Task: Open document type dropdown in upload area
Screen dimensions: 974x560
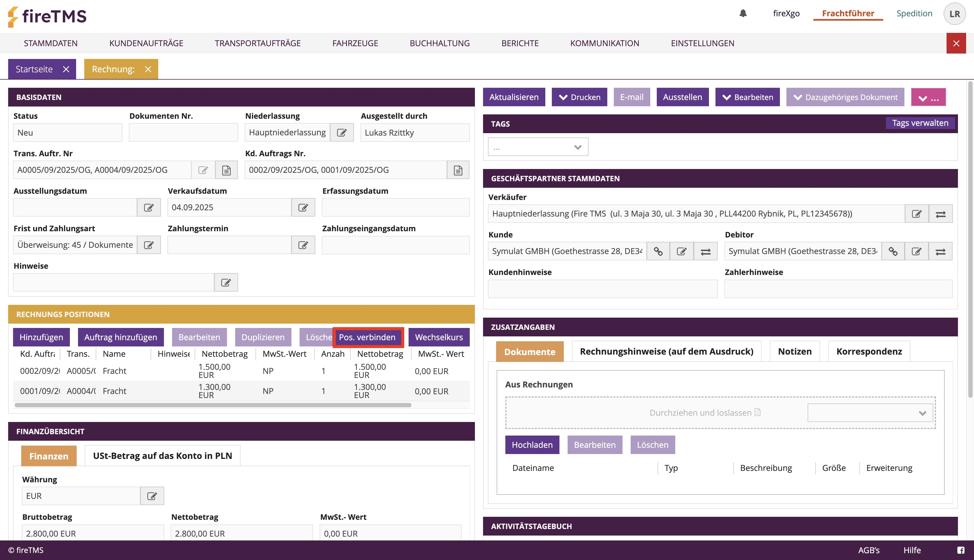Action: point(870,413)
